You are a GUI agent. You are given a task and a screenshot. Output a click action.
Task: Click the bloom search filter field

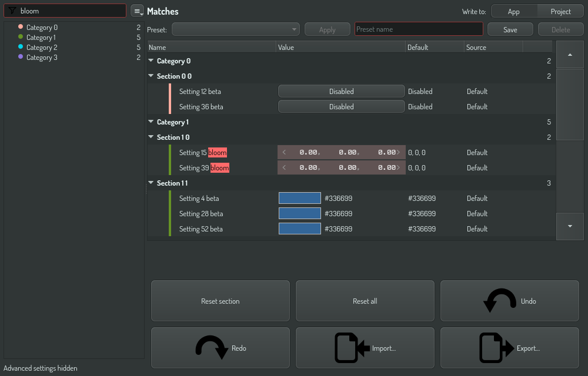(65, 11)
